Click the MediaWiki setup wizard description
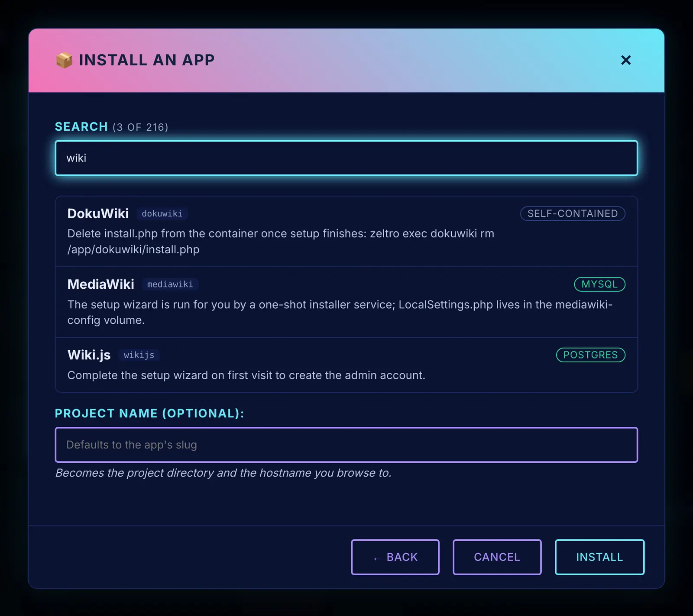Viewport: 693px width, 616px height. pos(340,312)
